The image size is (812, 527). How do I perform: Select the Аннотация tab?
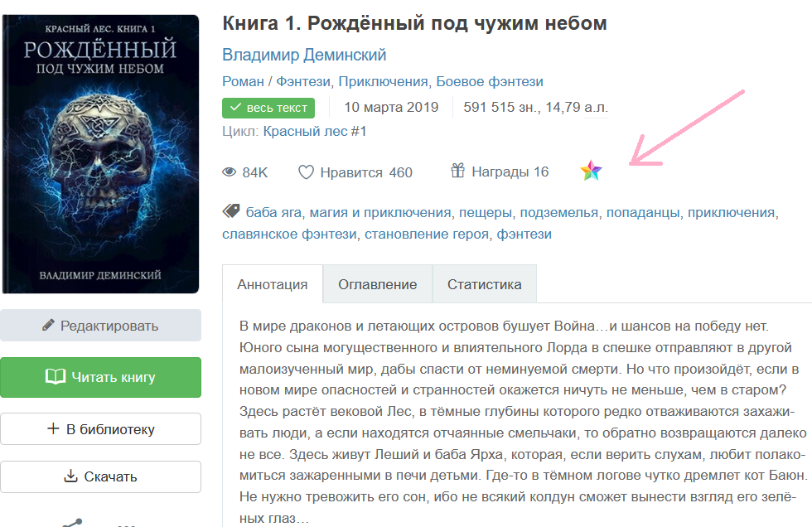coord(273,284)
